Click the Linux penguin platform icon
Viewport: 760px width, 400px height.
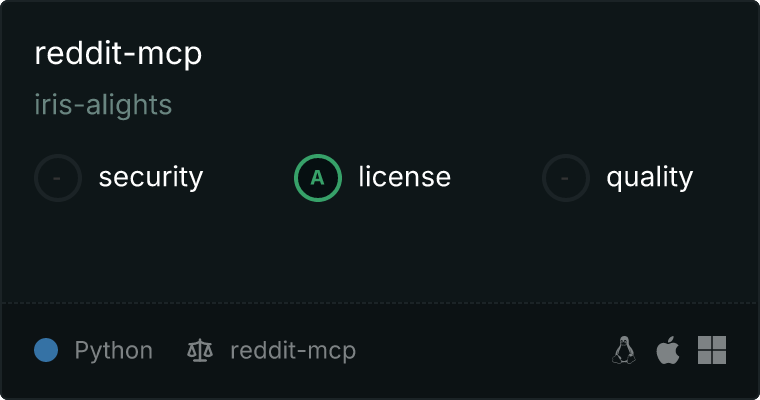pyautogui.click(x=624, y=350)
